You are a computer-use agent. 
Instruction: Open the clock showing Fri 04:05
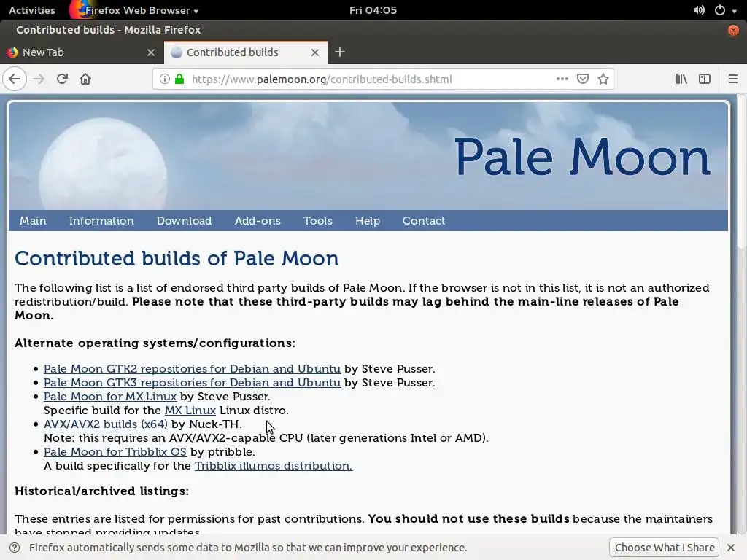click(373, 10)
